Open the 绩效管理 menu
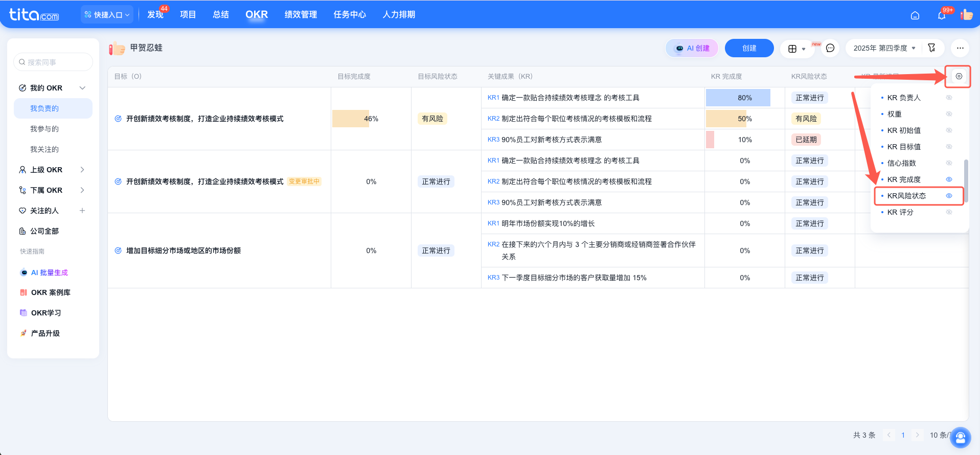Viewport: 980px width, 455px height. 301,15
